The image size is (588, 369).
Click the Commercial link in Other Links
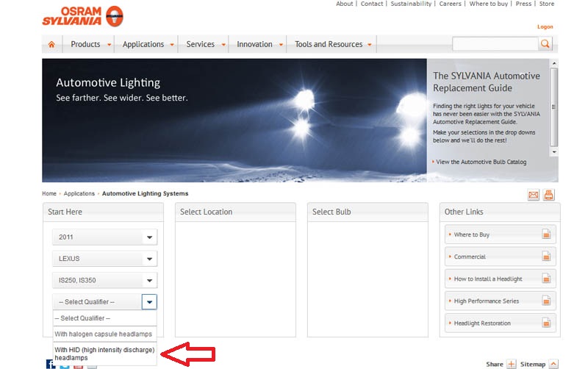pos(470,257)
